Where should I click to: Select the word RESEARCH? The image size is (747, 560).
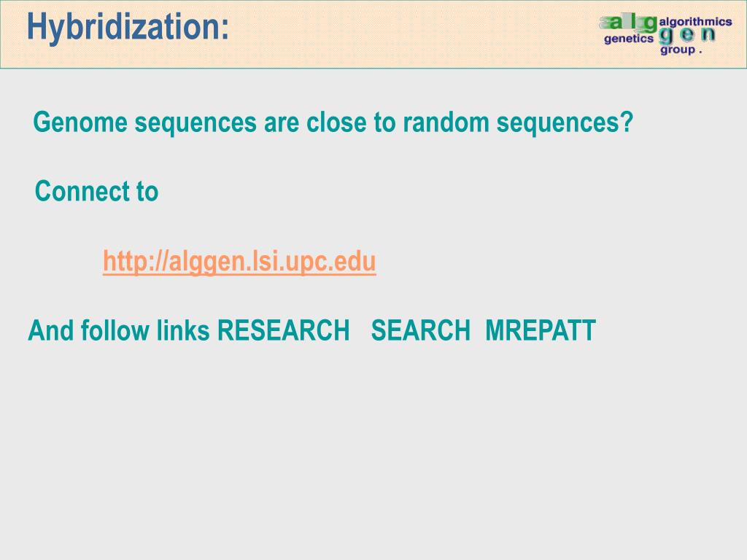tap(283, 330)
